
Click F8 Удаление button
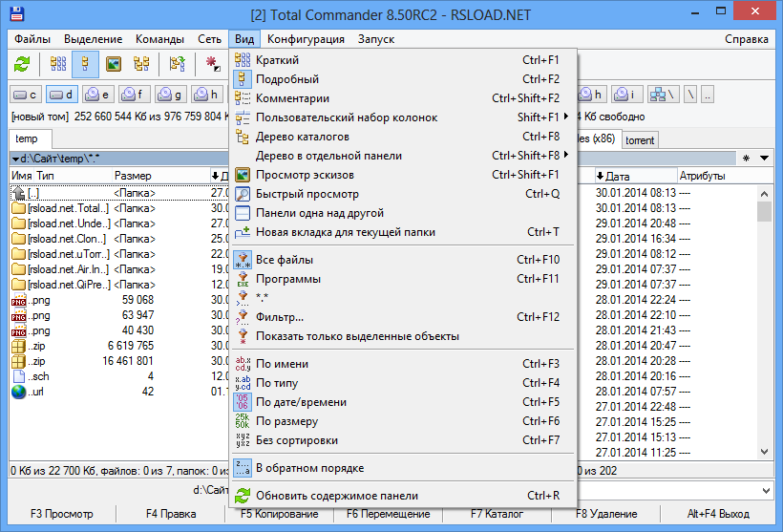[x=606, y=514]
